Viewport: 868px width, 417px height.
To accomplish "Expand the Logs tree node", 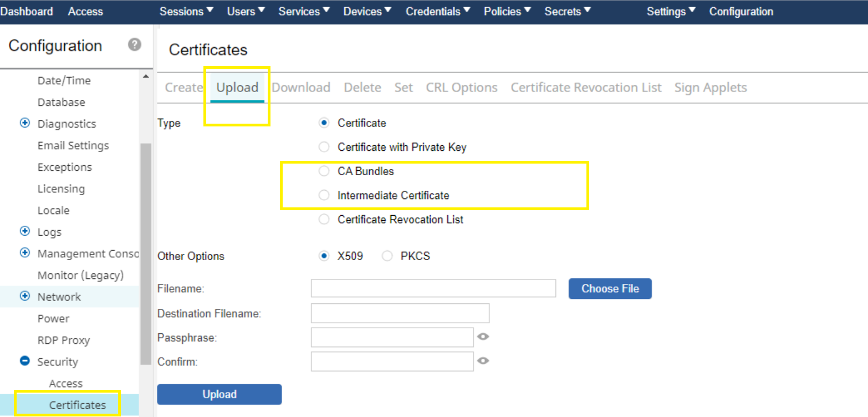I will tap(25, 232).
